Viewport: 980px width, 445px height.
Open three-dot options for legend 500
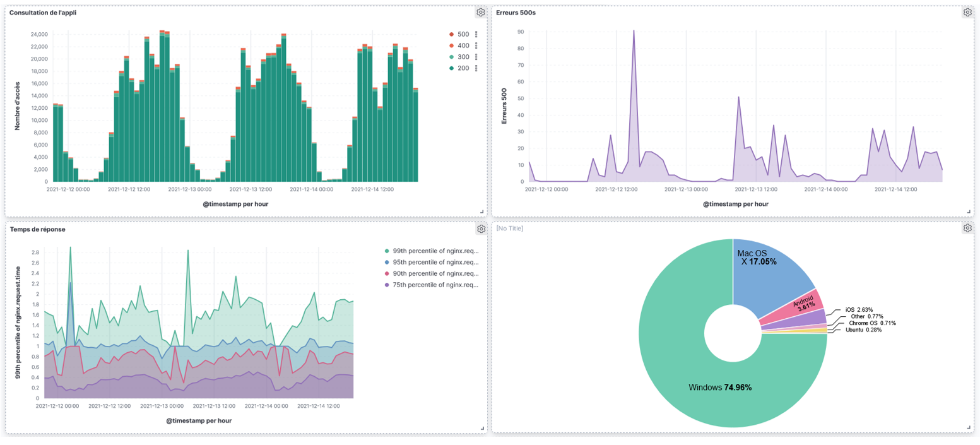476,34
